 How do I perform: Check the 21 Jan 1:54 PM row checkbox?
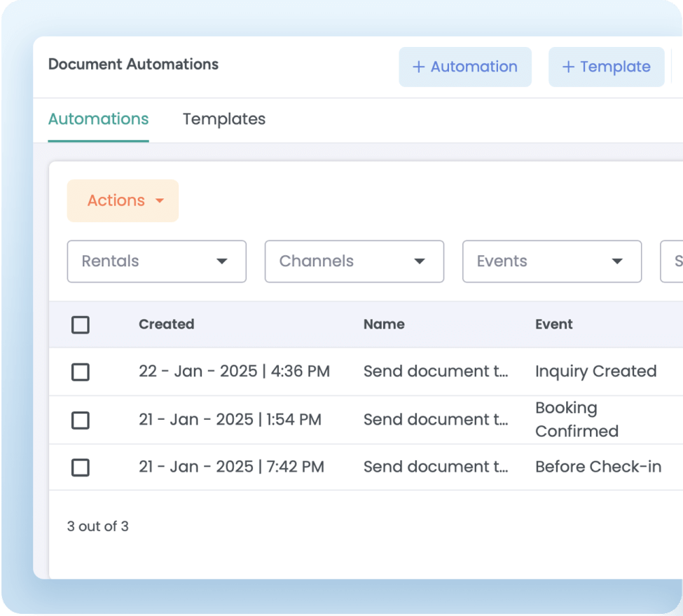coord(81,420)
